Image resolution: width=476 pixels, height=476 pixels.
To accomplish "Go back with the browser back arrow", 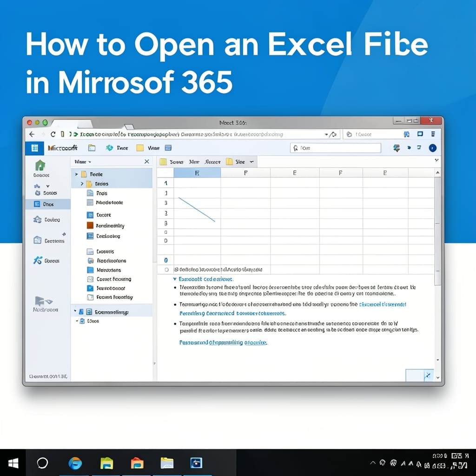I will click(x=32, y=134).
